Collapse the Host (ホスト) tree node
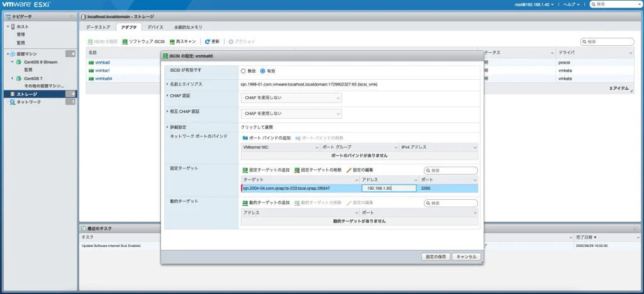This screenshot has height=294, width=644. (8, 26)
